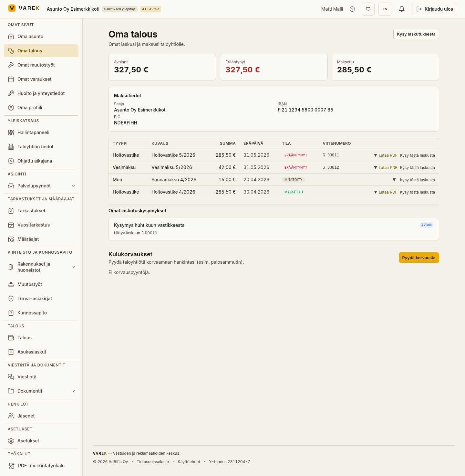Ask about Saunamaksu 4/2026 invoice
The width and height of the screenshot is (465, 476).
tap(417, 180)
